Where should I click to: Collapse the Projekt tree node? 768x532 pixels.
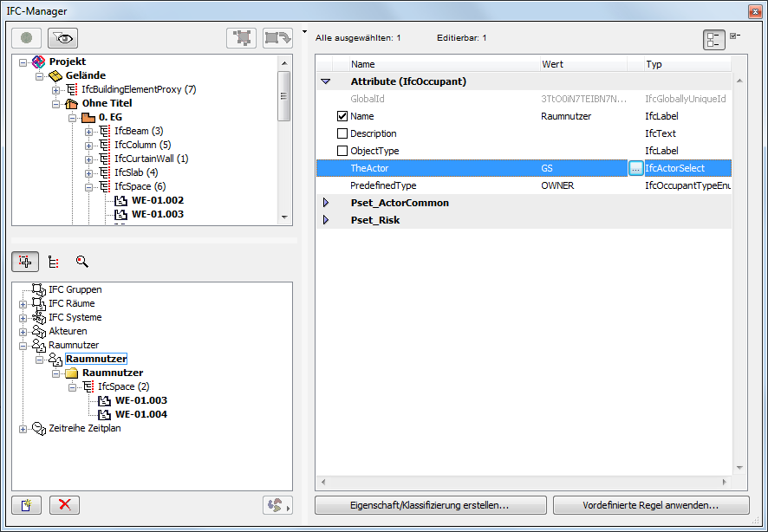point(23,62)
